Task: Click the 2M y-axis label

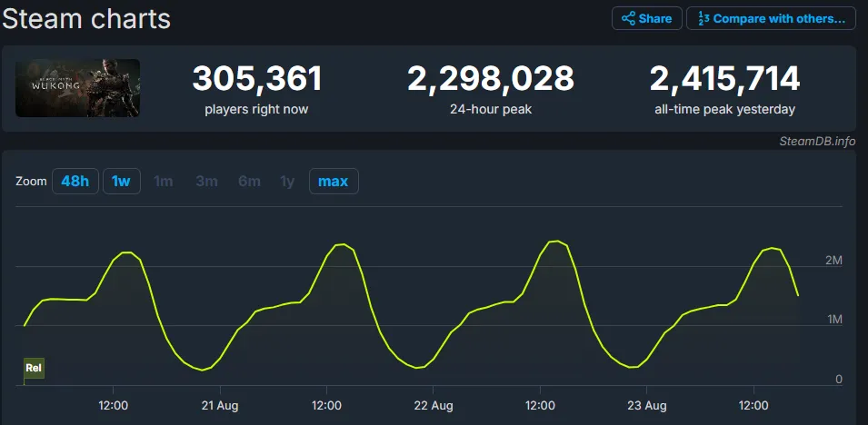Action: [x=833, y=261]
